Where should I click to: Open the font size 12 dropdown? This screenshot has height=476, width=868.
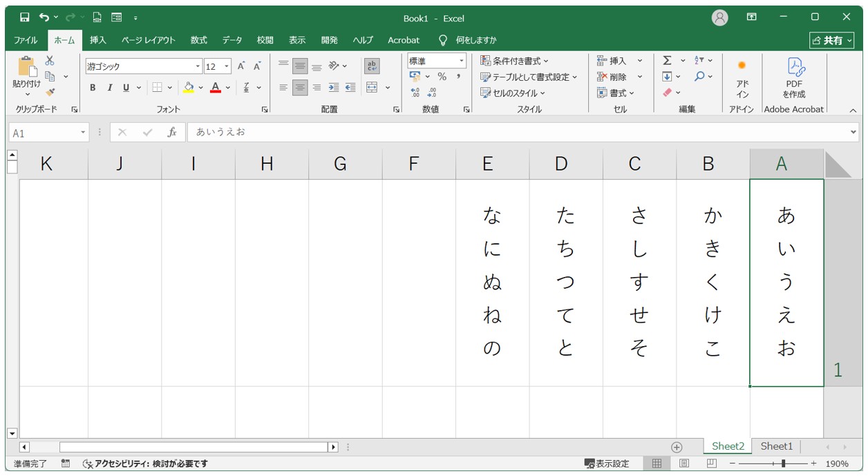point(227,66)
